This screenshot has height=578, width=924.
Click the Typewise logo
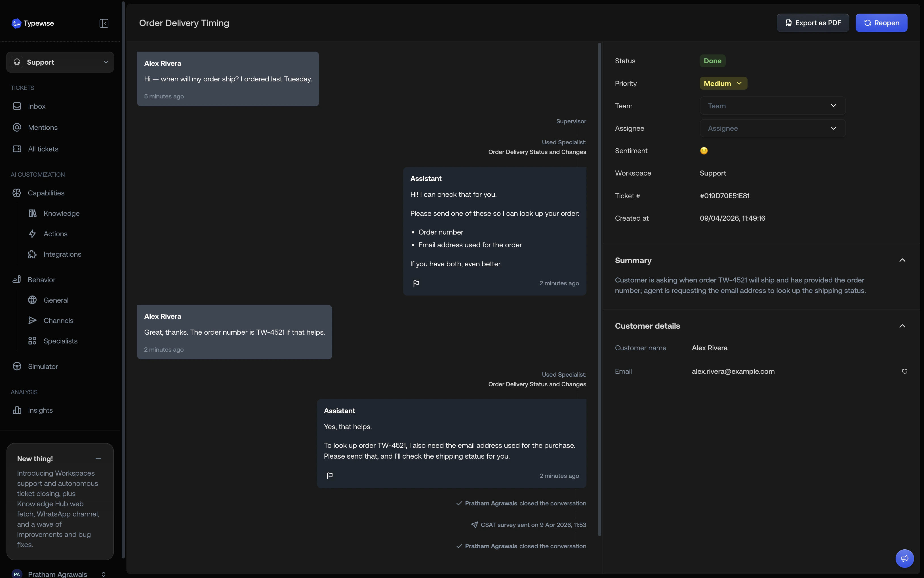coord(33,23)
